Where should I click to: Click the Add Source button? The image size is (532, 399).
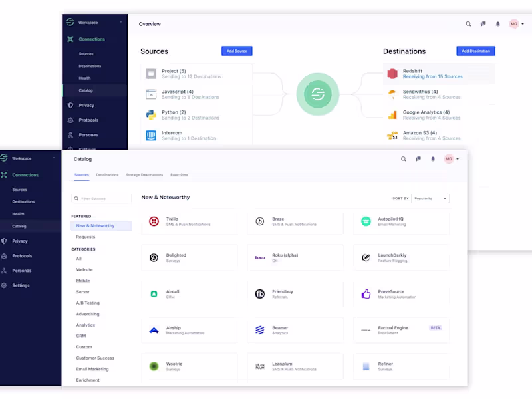click(237, 51)
